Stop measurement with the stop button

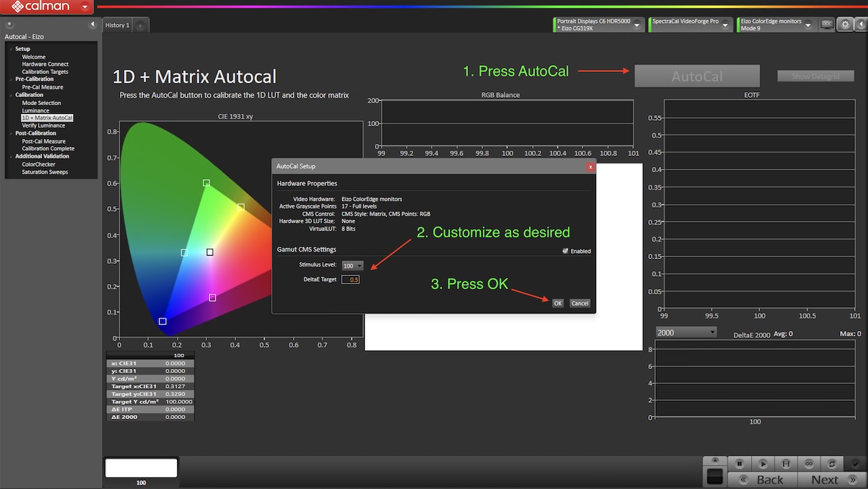click(740, 463)
